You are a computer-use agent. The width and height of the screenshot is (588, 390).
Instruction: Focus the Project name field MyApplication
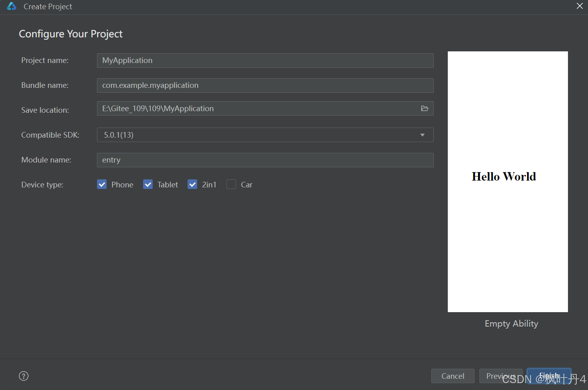coord(265,61)
